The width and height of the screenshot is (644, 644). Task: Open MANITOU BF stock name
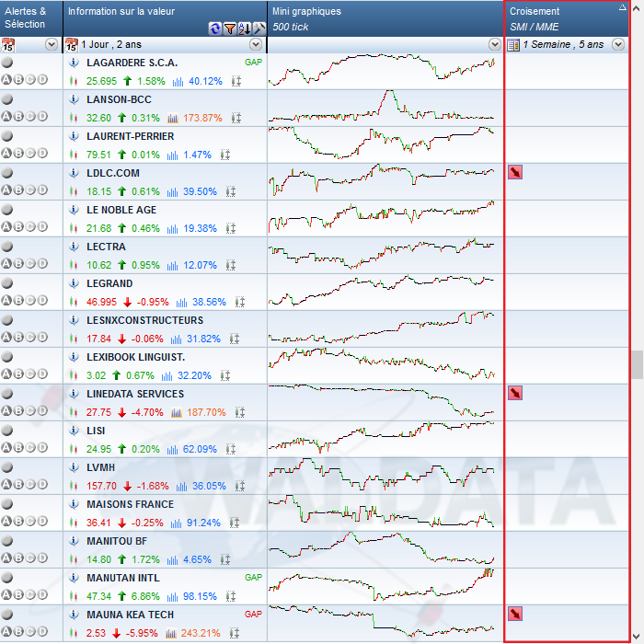pyautogui.click(x=117, y=541)
